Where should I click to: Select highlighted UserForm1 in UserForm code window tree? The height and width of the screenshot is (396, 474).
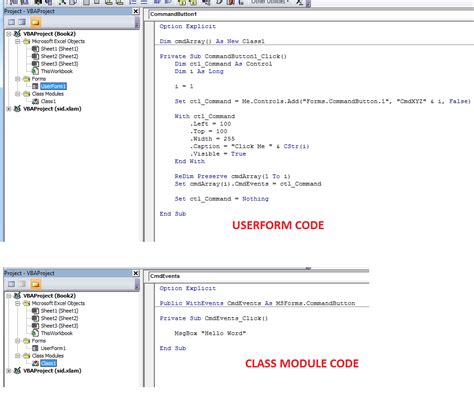coord(53,86)
